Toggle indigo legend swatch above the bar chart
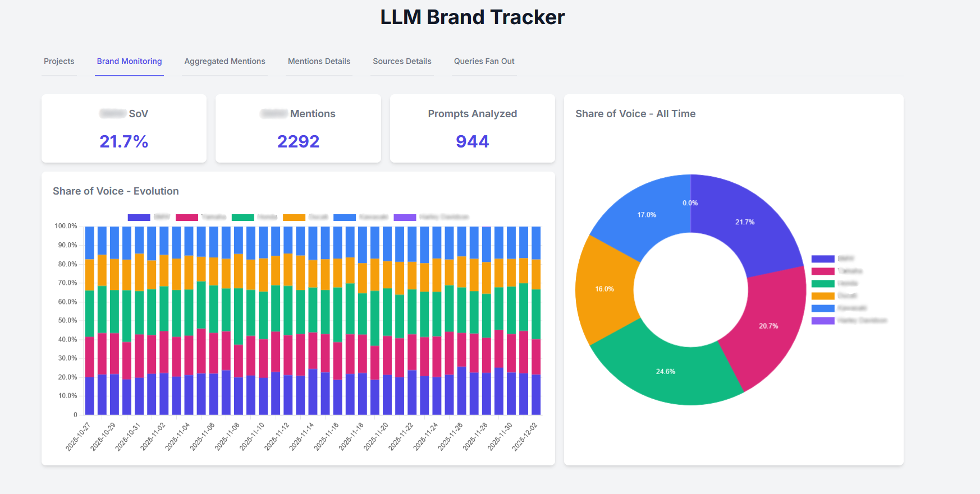 click(x=139, y=218)
